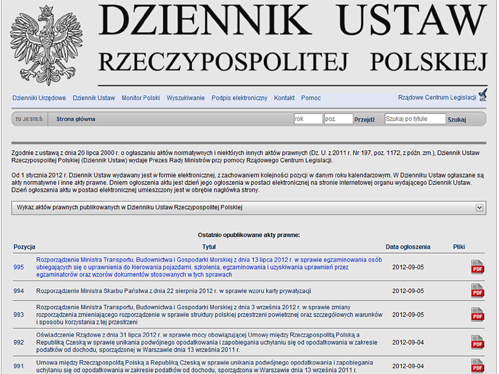The image size is (499, 374).
Task: Open Dziennik Ustaw menu item
Action: (x=94, y=98)
